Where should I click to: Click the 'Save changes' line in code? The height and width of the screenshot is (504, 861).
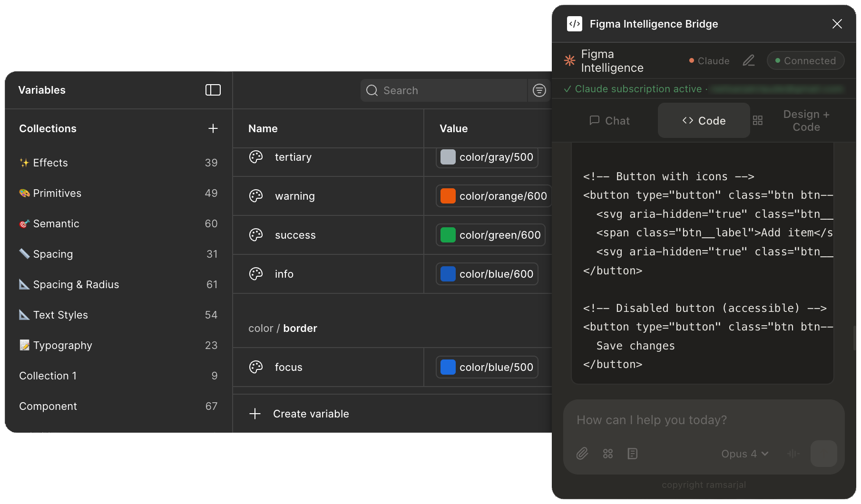click(636, 346)
